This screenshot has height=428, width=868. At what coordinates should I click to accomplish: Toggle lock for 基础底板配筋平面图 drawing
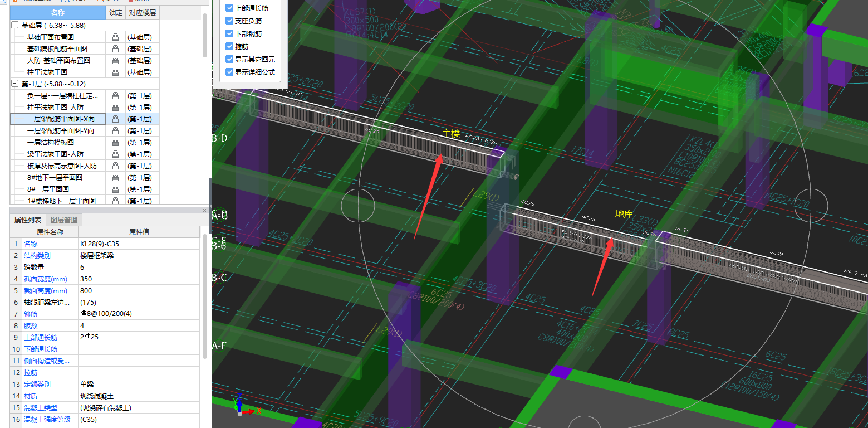pos(115,48)
